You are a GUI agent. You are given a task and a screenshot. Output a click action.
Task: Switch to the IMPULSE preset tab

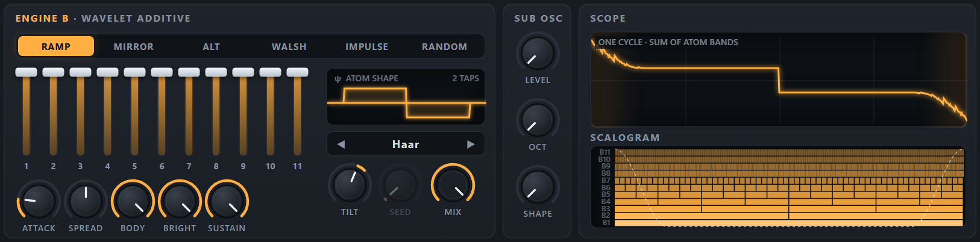point(367,46)
